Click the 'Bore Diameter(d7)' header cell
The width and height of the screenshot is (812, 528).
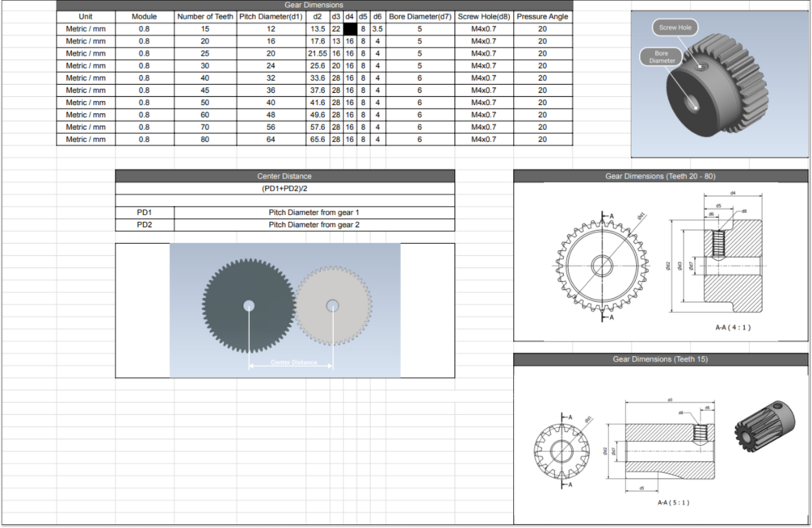[420, 17]
